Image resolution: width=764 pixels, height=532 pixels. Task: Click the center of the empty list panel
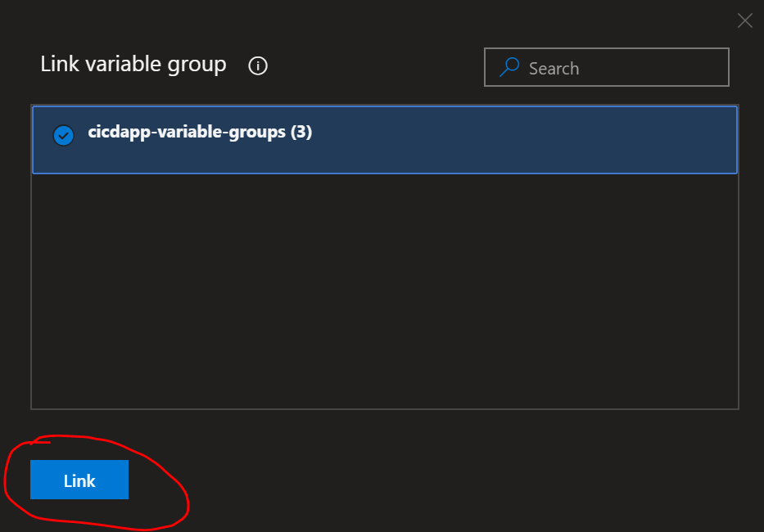385,291
